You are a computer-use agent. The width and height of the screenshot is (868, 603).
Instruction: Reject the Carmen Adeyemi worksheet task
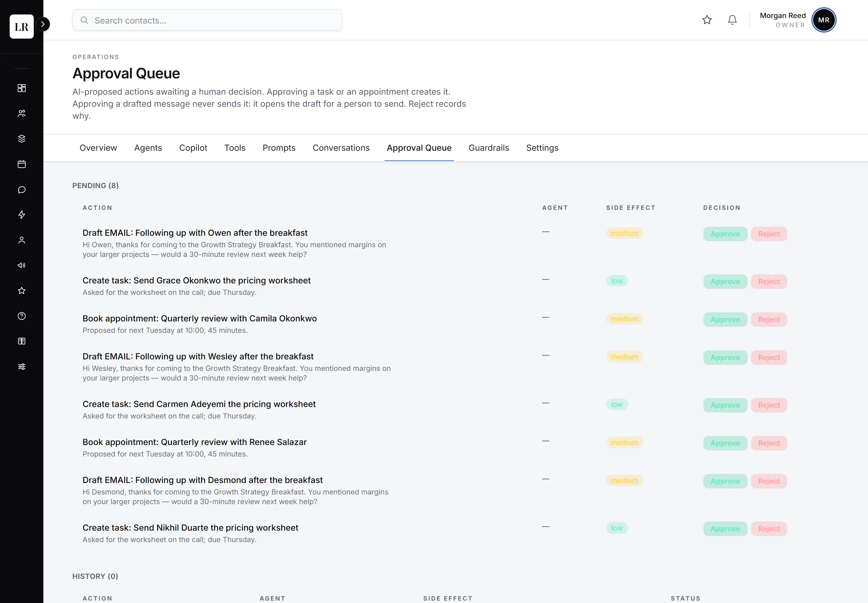[769, 405]
